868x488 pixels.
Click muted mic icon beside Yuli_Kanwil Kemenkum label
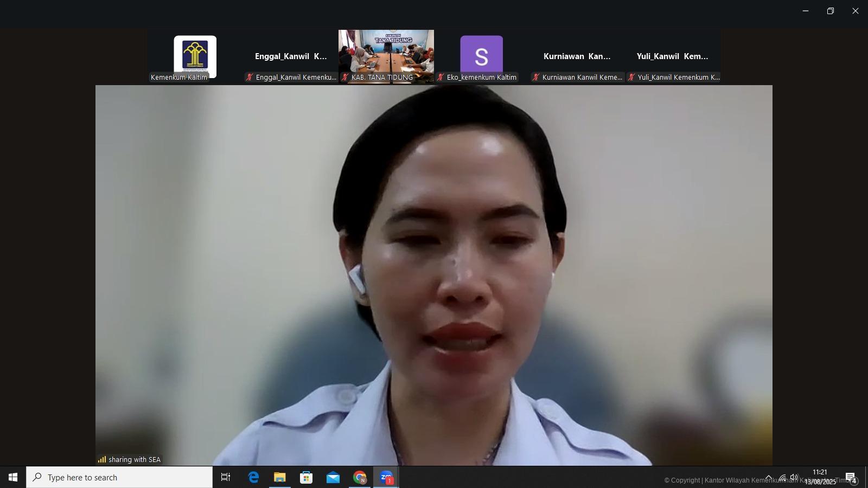(631, 77)
